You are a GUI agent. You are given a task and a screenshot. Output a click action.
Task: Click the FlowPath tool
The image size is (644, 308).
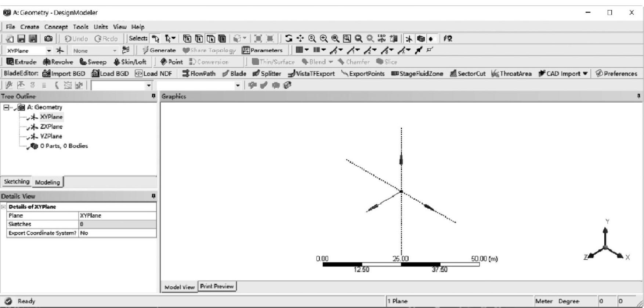[x=199, y=73]
